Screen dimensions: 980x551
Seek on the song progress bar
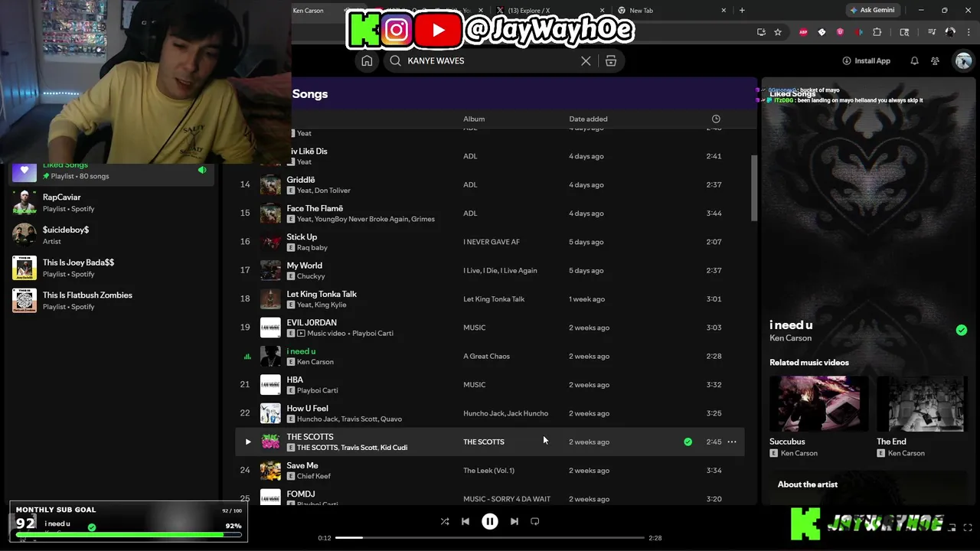(x=490, y=538)
